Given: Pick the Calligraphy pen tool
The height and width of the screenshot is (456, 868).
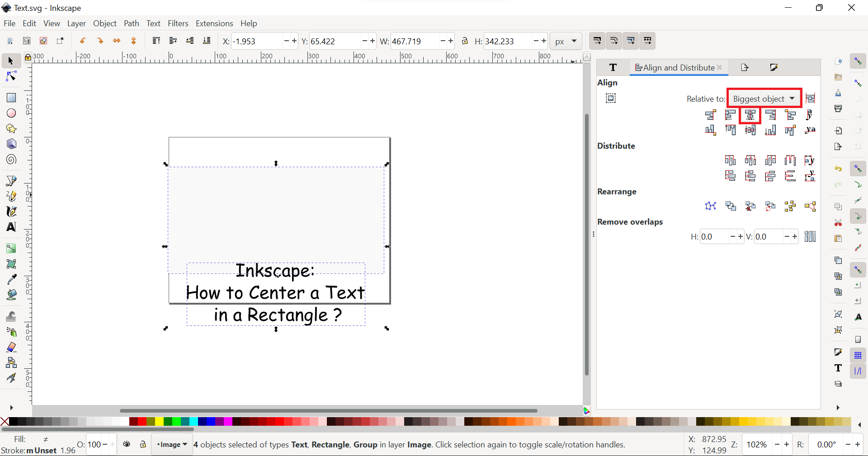Looking at the screenshot, I should (x=11, y=212).
